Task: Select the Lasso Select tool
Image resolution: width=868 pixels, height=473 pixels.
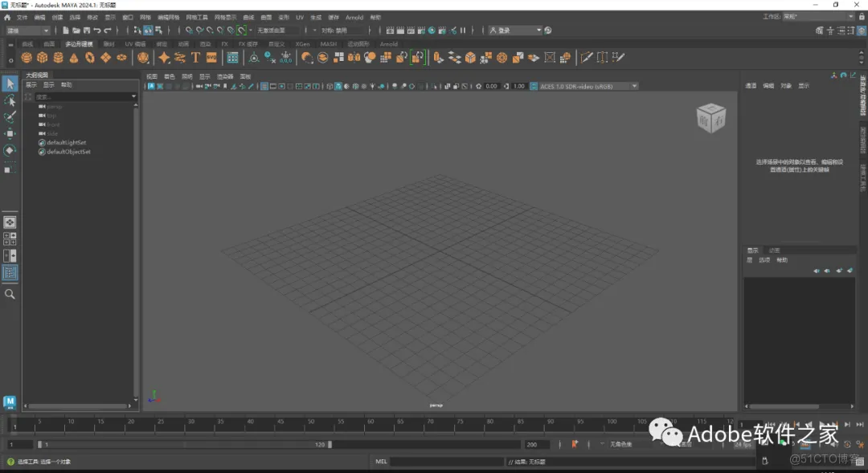Action: (10, 100)
